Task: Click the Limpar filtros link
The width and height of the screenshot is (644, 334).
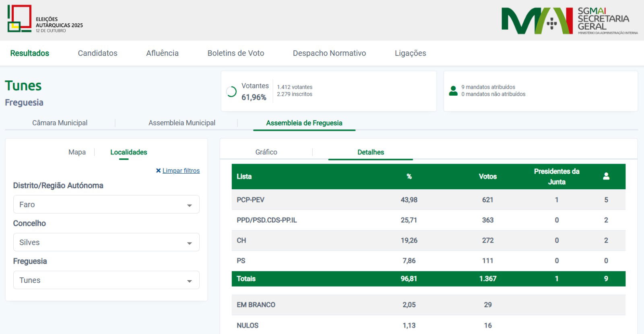Action: [181, 171]
